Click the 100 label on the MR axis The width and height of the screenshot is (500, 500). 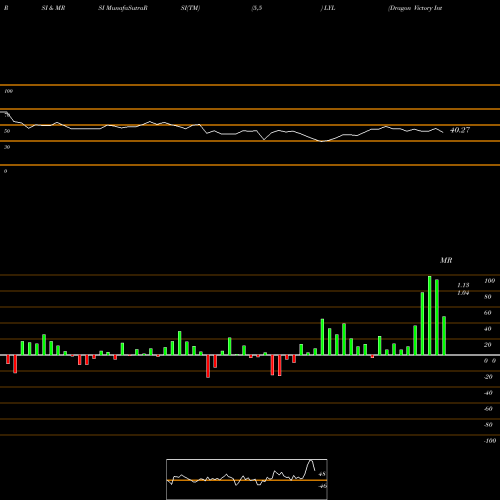490,281
